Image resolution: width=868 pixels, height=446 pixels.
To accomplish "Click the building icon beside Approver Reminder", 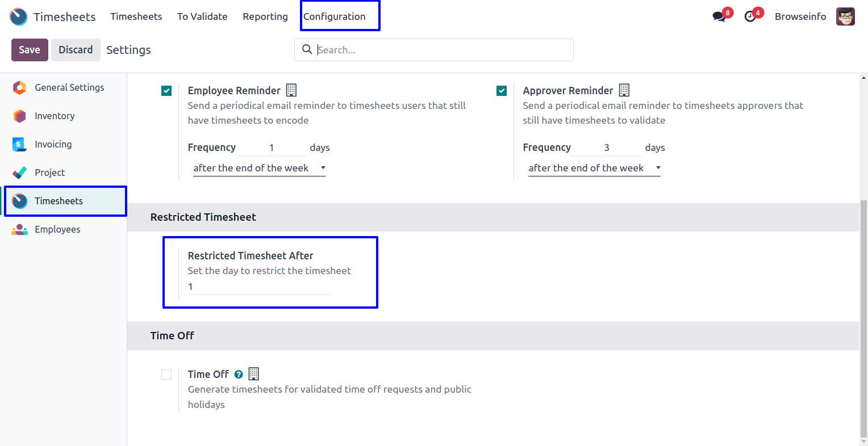I will click(x=624, y=90).
